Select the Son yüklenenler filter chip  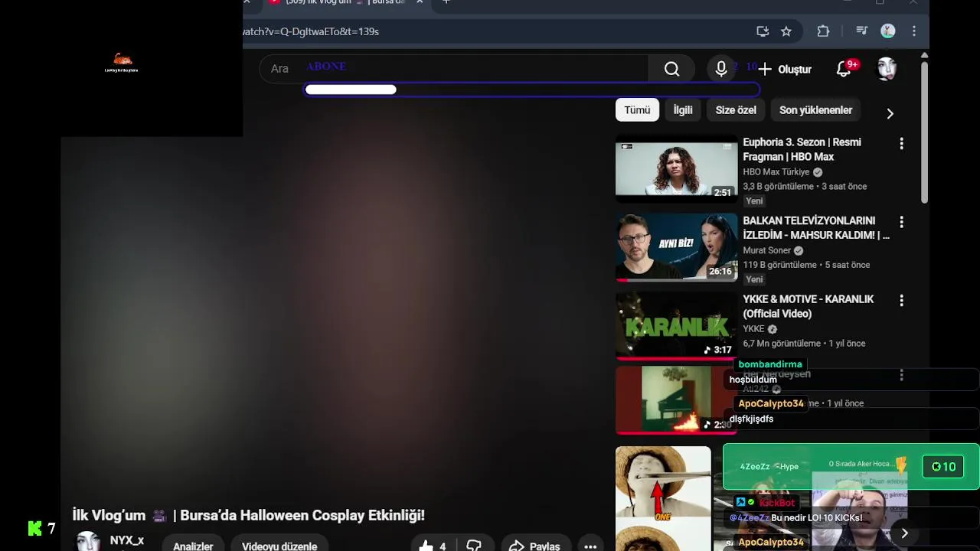point(815,110)
